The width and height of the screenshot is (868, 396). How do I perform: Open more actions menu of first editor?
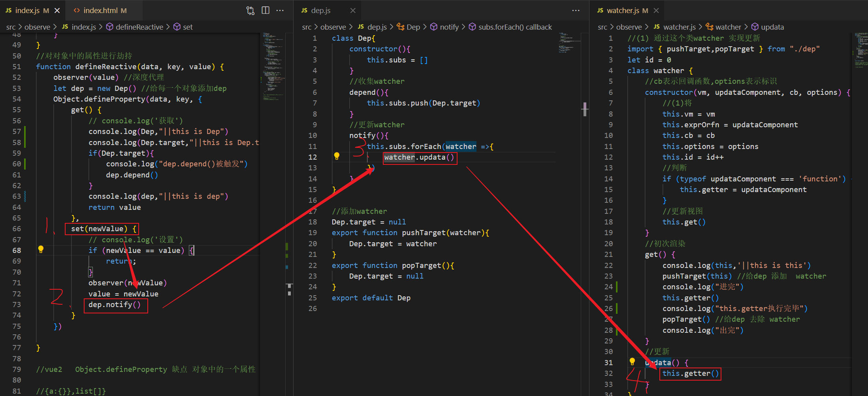pos(280,11)
